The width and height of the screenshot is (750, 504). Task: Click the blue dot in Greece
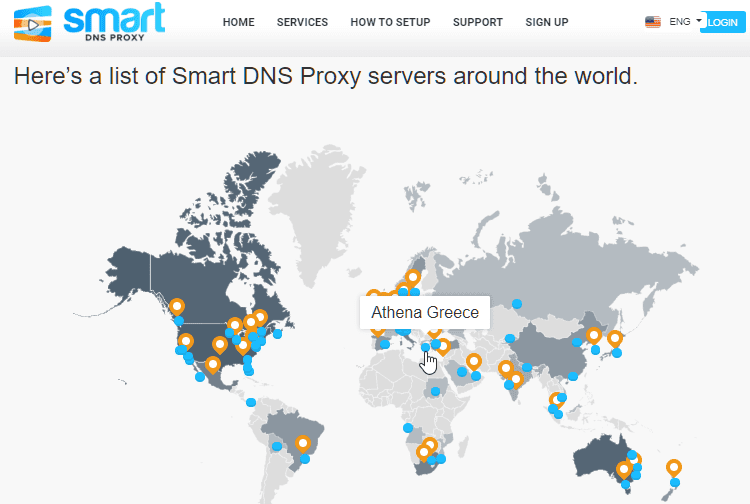[425, 347]
